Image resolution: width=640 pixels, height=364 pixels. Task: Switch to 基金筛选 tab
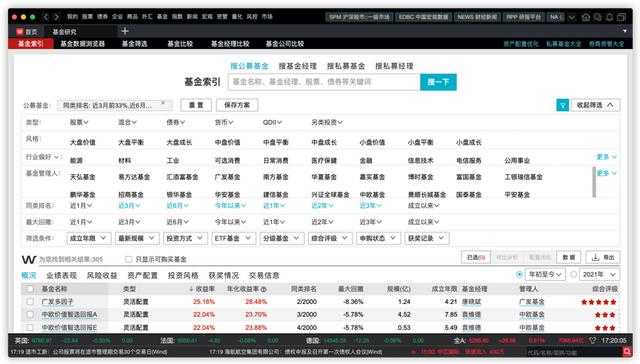pyautogui.click(x=134, y=44)
